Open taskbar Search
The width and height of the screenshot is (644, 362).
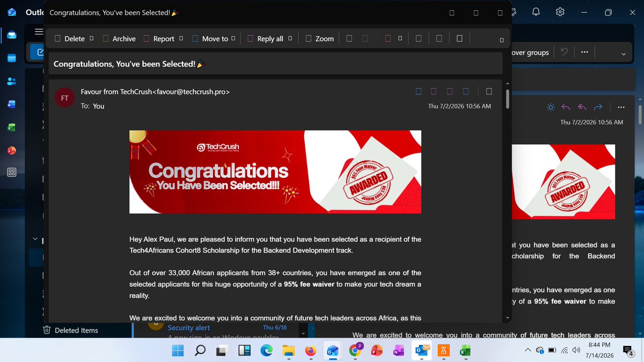point(199,351)
